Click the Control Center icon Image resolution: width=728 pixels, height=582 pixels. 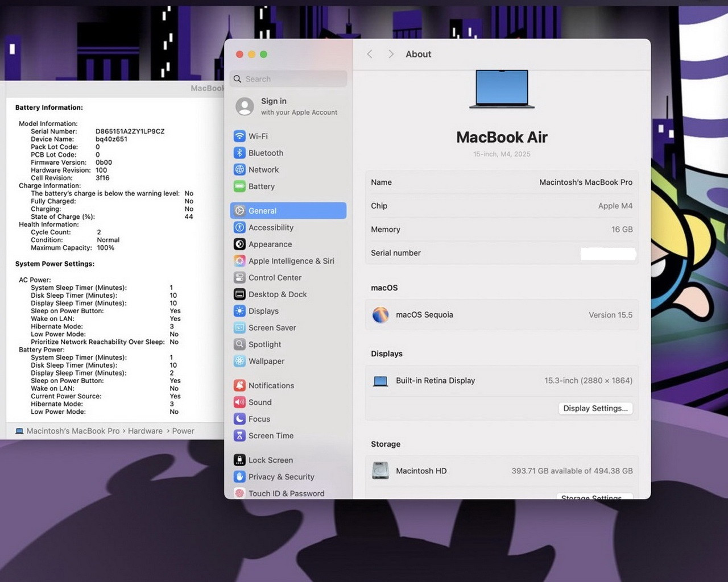pos(239,278)
